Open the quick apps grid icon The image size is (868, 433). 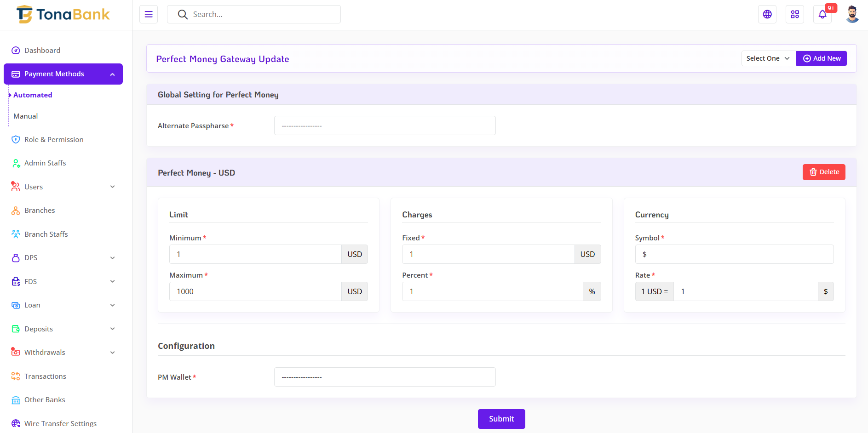pyautogui.click(x=794, y=14)
